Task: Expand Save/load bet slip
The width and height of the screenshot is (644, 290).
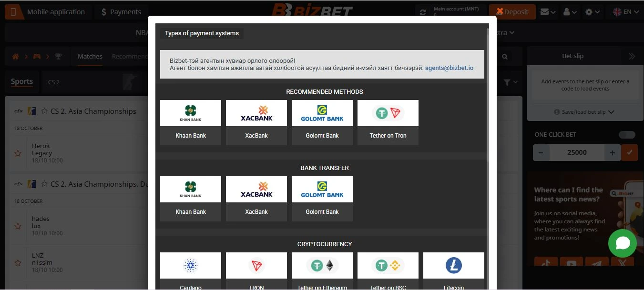Action: coord(584,112)
